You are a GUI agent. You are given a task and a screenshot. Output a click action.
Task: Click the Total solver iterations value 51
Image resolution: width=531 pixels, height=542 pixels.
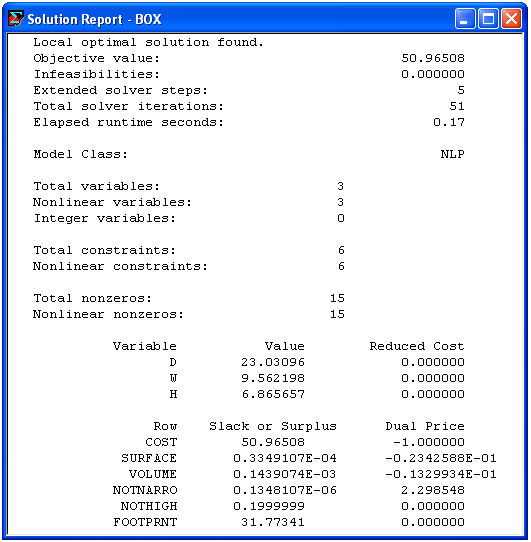(x=457, y=106)
